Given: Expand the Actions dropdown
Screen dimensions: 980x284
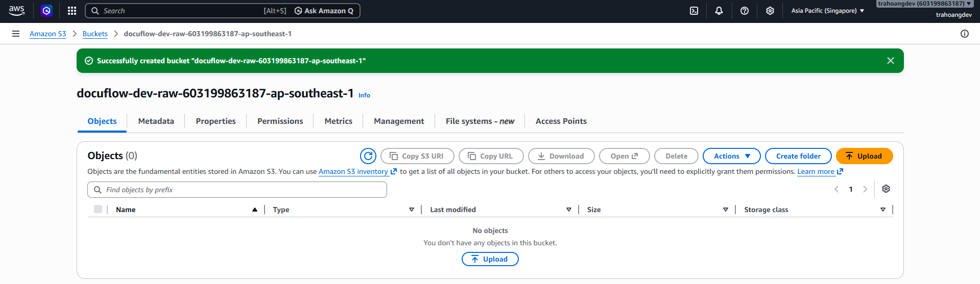Looking at the screenshot, I should pos(732,156).
